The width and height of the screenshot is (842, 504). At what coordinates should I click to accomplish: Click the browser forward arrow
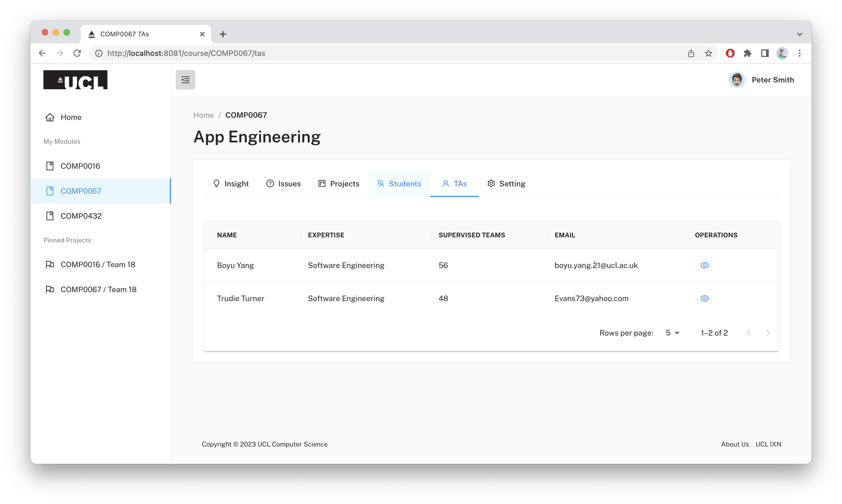click(60, 53)
